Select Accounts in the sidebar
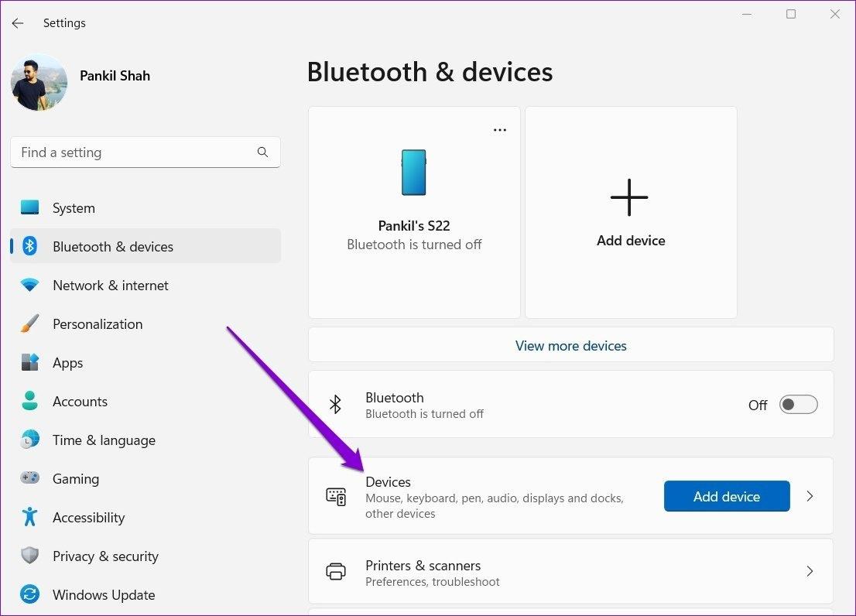This screenshot has width=856, height=616. (x=80, y=402)
